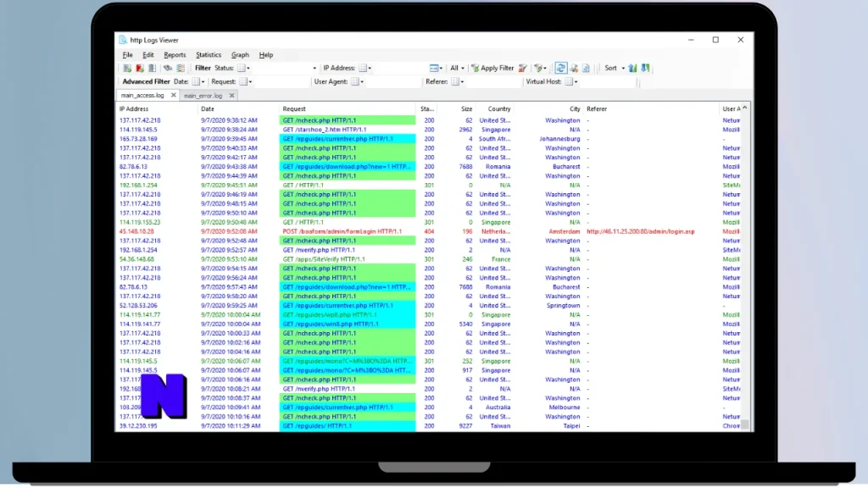The image size is (868, 488).
Task: Click the Request filter input field
Action: (281, 81)
